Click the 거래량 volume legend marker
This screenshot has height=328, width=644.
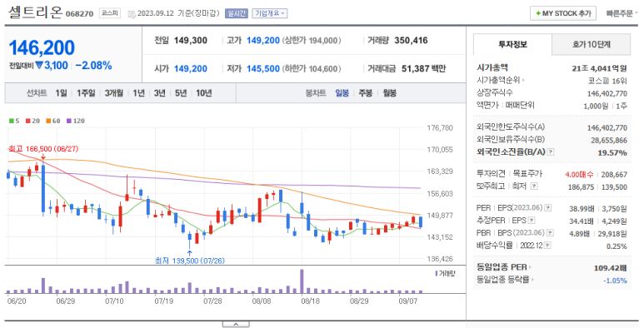click(x=437, y=273)
